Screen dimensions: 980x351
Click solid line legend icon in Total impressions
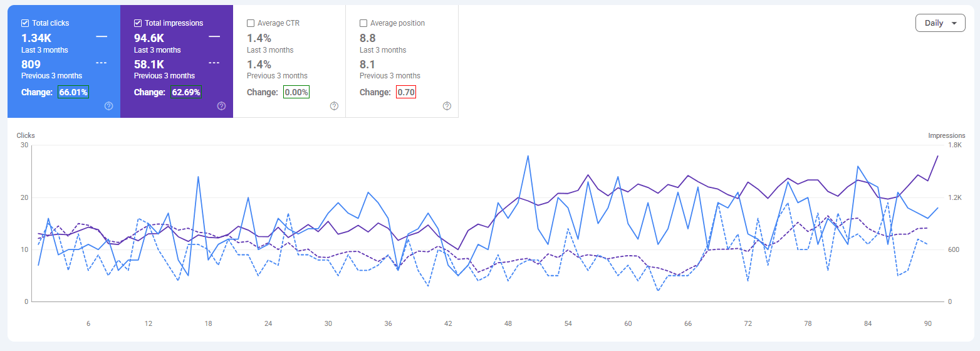[x=214, y=37]
